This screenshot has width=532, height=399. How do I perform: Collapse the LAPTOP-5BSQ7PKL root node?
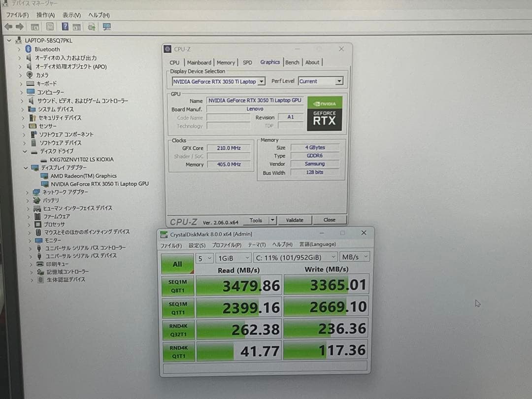pos(9,40)
